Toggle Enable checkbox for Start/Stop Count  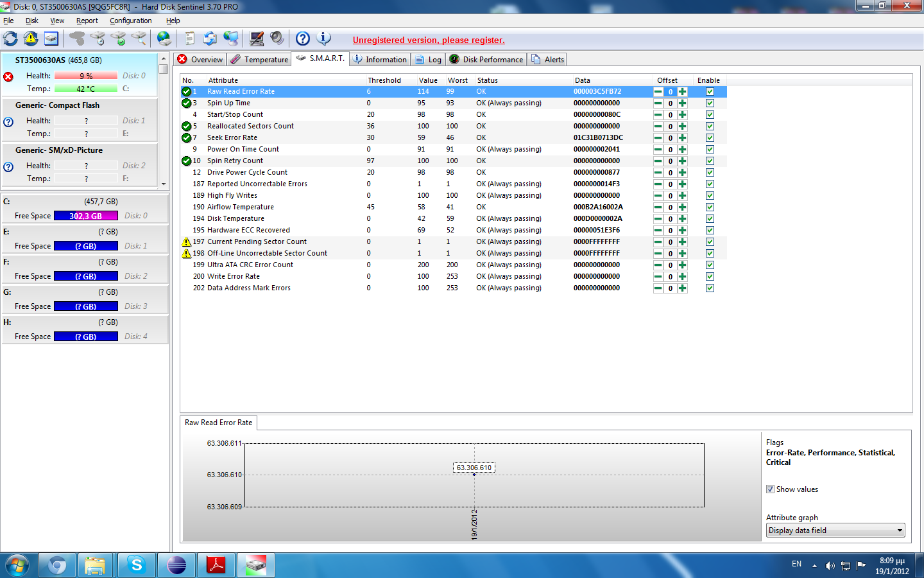click(710, 115)
